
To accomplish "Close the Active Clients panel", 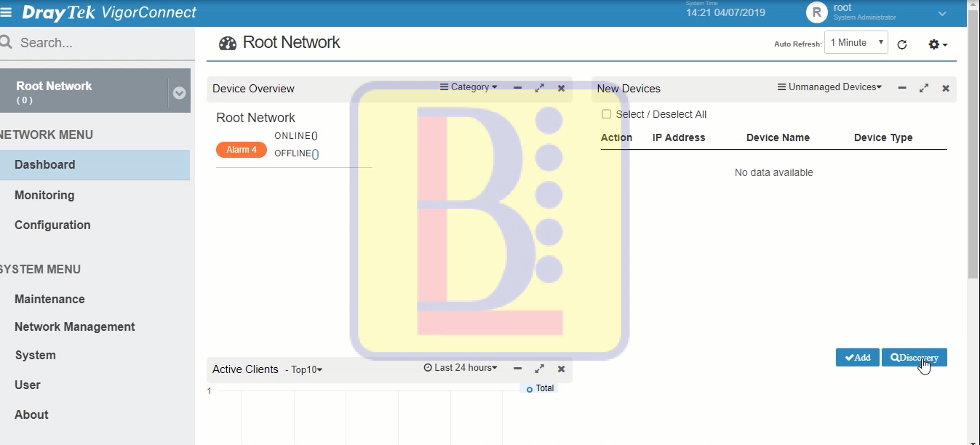I will 561,369.
